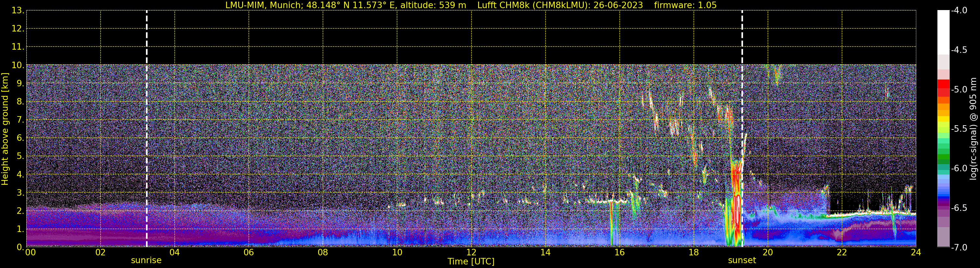
Task: Click the y-axis tick label '11.'
Action: [x=18, y=47]
